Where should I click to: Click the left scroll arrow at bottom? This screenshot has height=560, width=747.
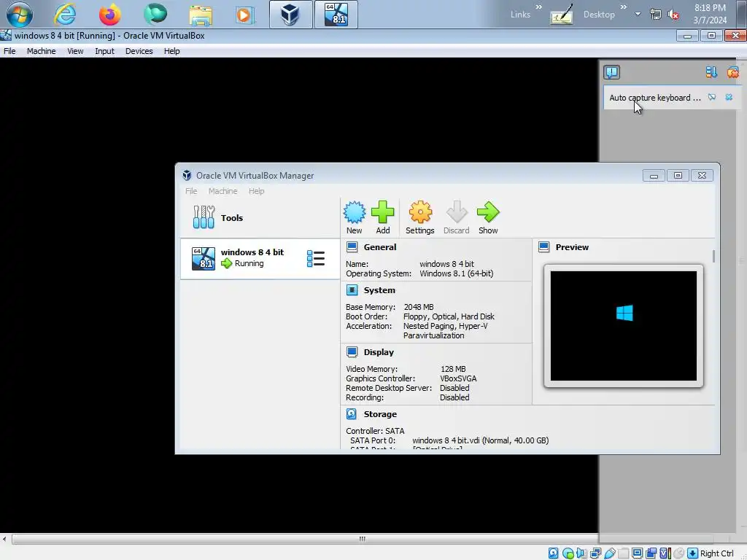click(x=4, y=539)
